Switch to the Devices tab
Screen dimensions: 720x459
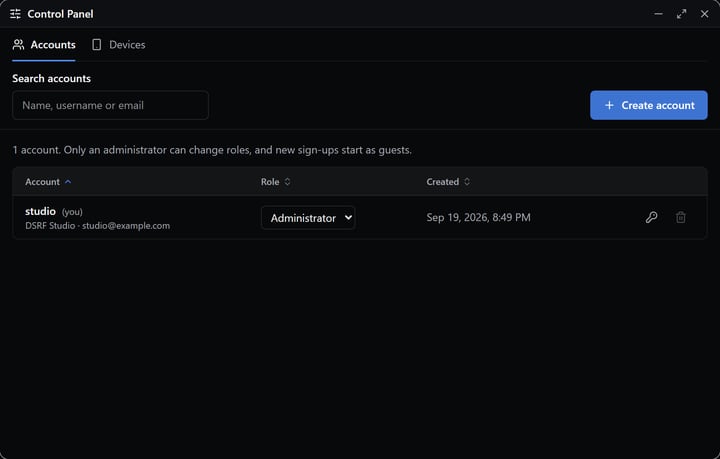(118, 45)
